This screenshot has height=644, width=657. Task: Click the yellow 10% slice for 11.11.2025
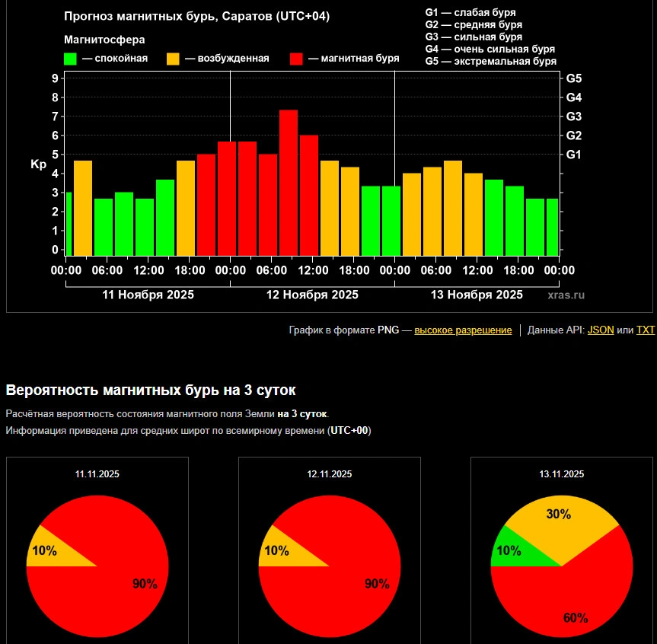click(x=46, y=552)
